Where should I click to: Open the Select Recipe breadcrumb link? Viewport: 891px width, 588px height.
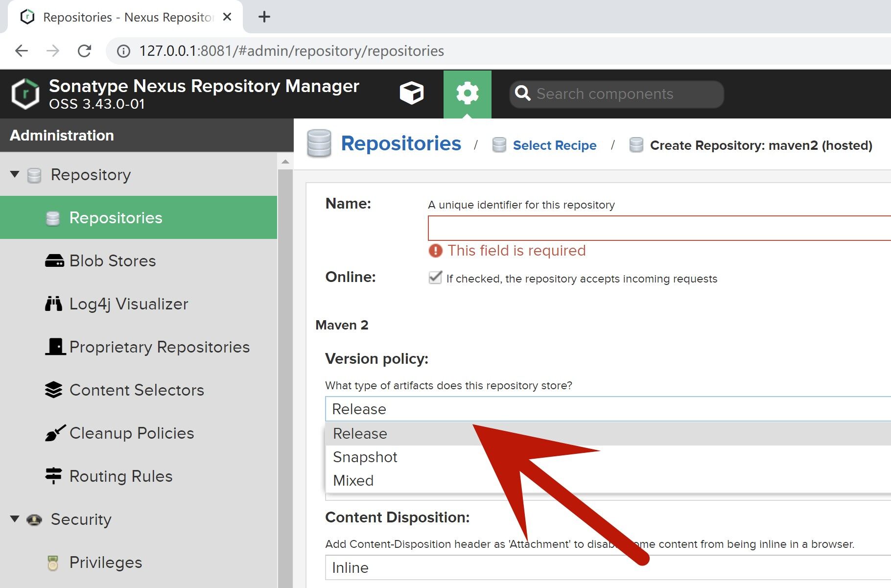[554, 145]
